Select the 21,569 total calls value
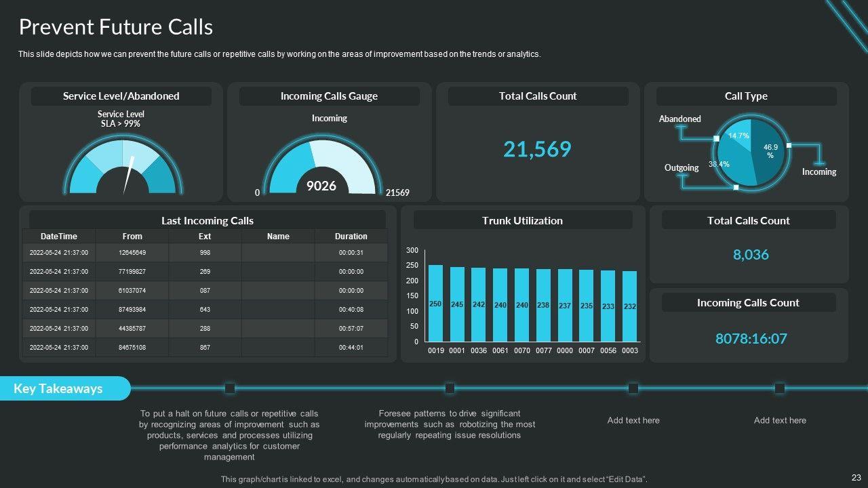This screenshot has width=868, height=488. point(537,149)
